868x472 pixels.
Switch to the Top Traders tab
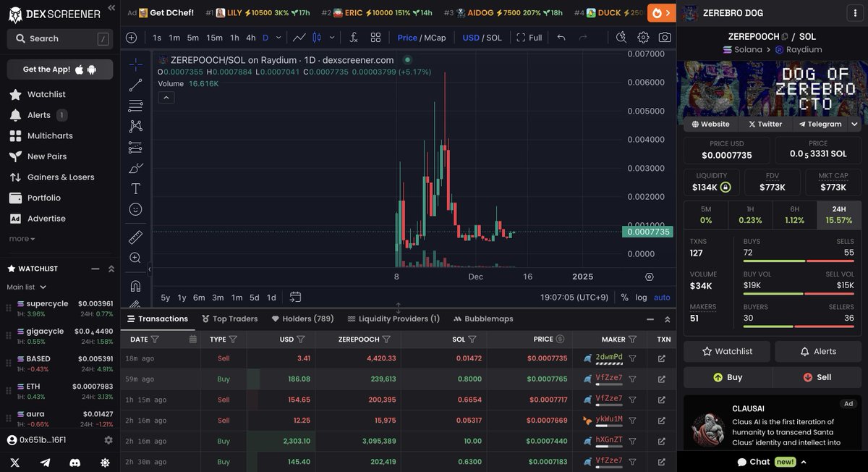pos(229,319)
